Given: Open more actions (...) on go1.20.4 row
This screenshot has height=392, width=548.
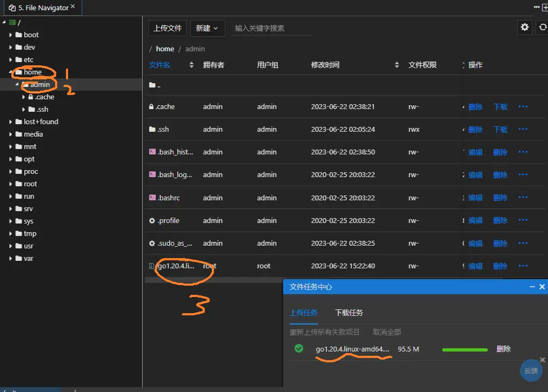Looking at the screenshot, I should click(522, 266).
